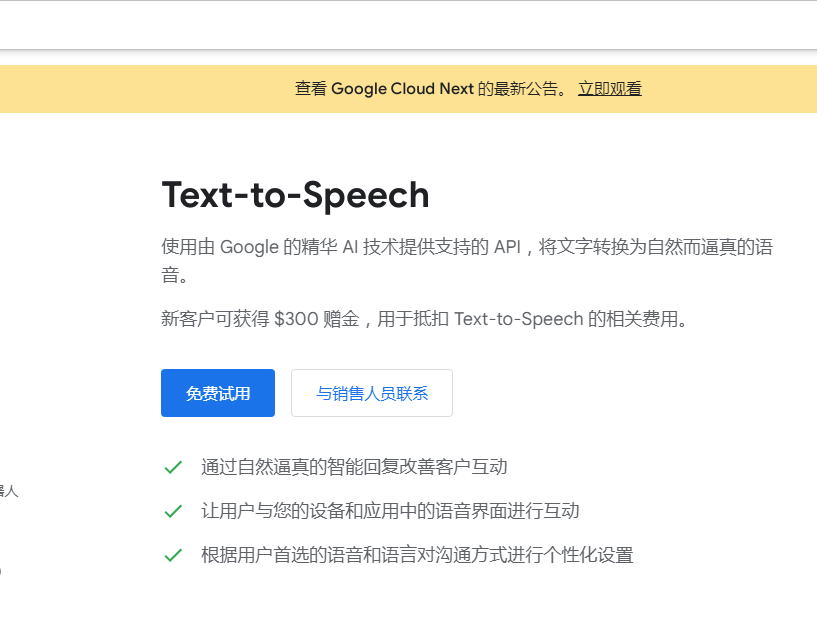Open the 立即观看 announcement link
This screenshot has width=817, height=631.
click(x=609, y=88)
